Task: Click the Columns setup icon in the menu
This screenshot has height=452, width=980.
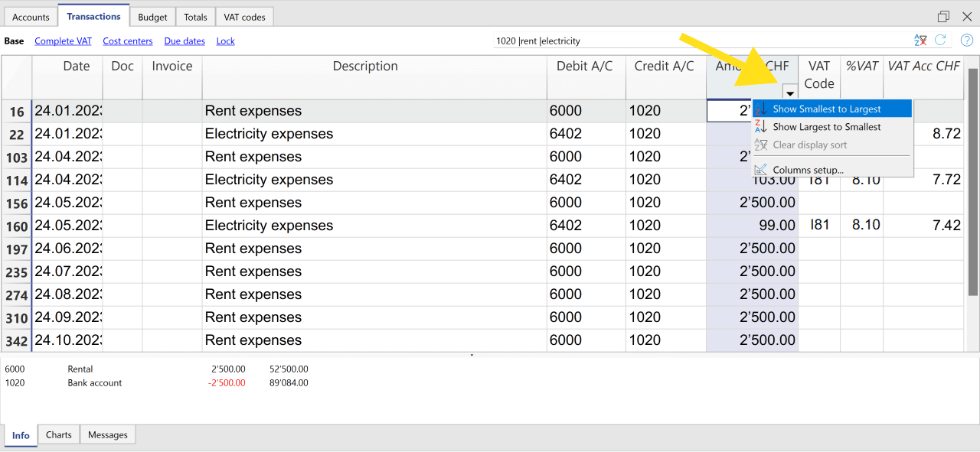Action: (x=760, y=170)
